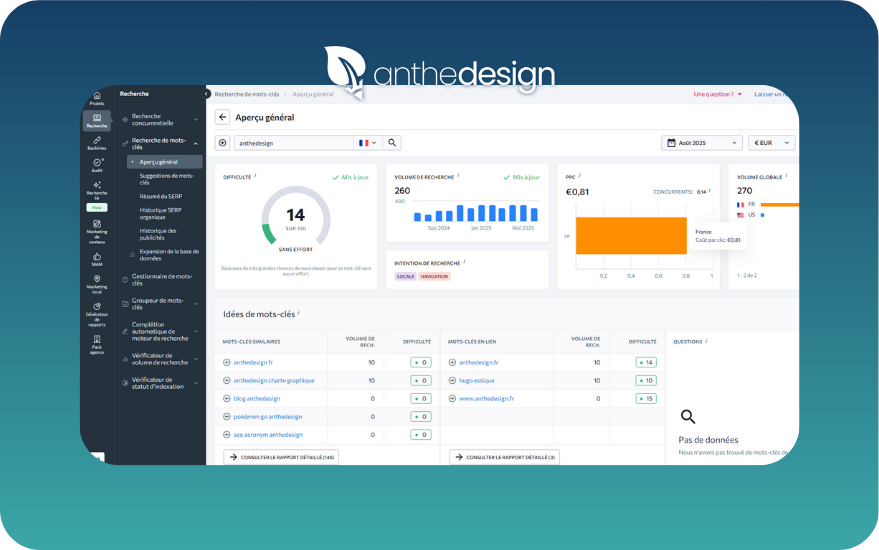Click the back arrow beside Aperçu général
The height and width of the screenshot is (550, 879).
tap(223, 117)
